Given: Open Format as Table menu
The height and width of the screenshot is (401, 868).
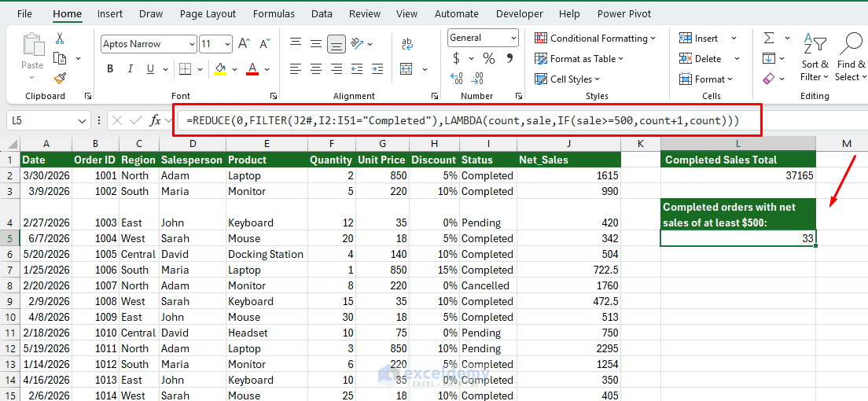Looking at the screenshot, I should [579, 59].
